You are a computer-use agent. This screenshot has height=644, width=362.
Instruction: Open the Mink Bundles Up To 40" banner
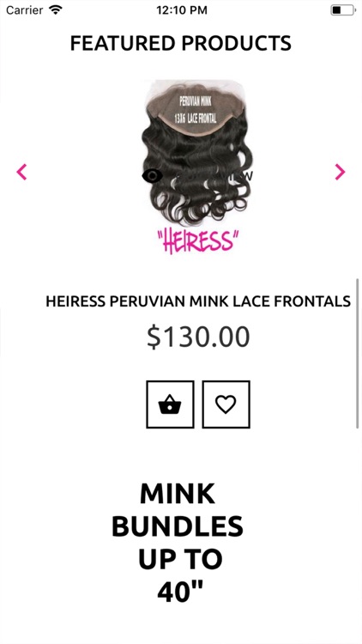click(x=178, y=542)
